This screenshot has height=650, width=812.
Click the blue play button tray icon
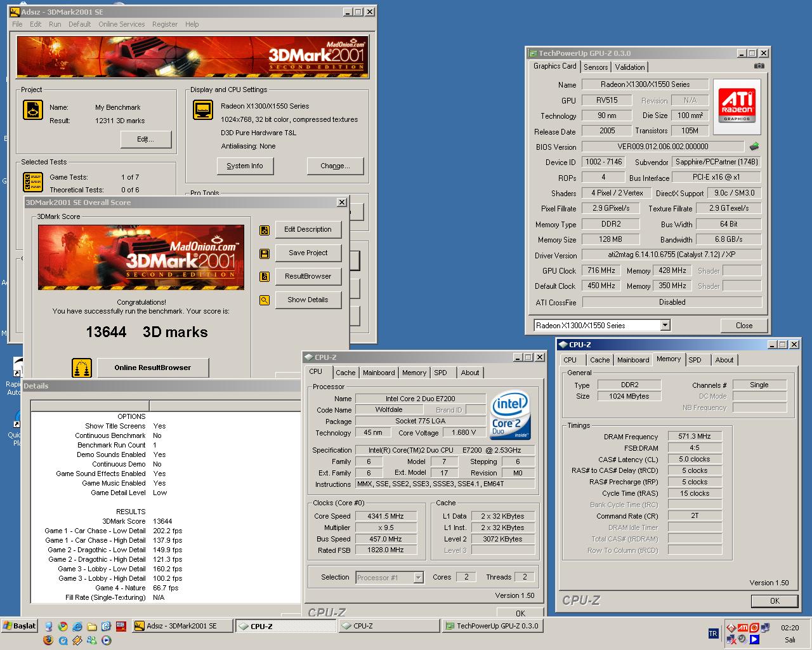click(x=754, y=639)
